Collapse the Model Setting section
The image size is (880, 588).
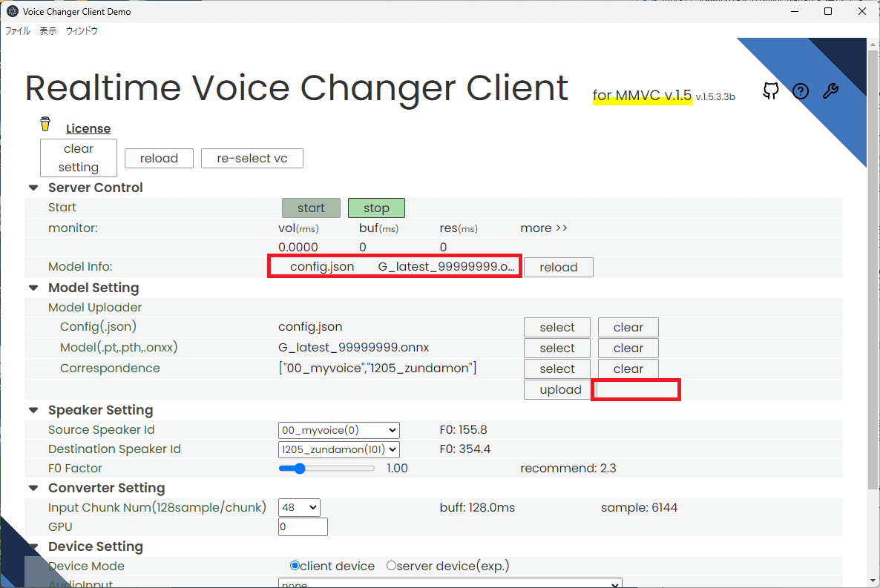[x=33, y=288]
